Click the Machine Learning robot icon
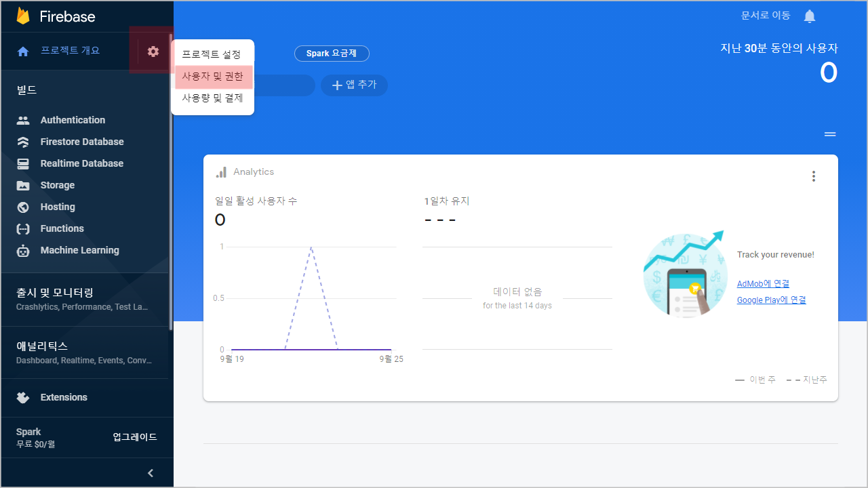 [23, 250]
